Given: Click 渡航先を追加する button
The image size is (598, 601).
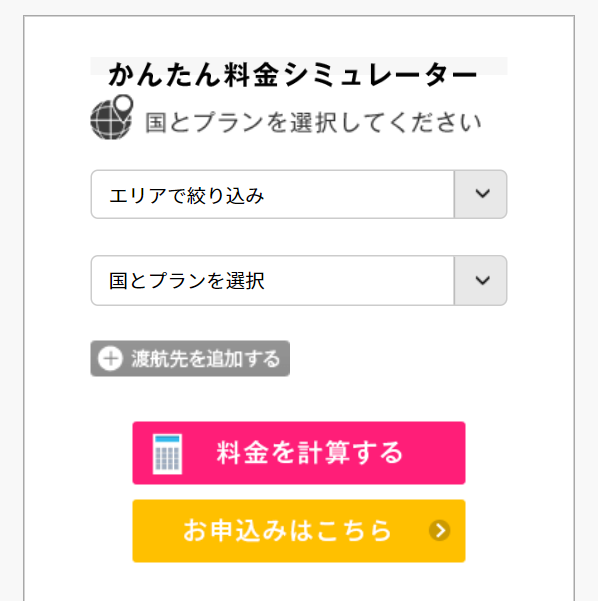Looking at the screenshot, I should coord(190,359).
